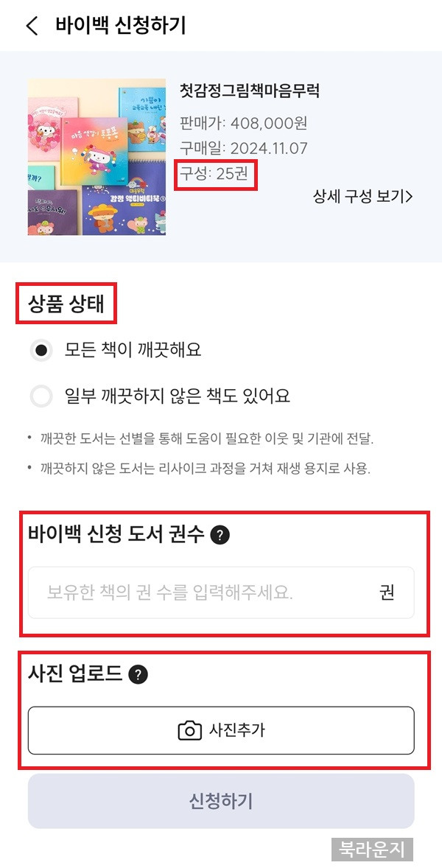Tap the 구성: 25권 text
442x868 pixels.
tap(214, 175)
